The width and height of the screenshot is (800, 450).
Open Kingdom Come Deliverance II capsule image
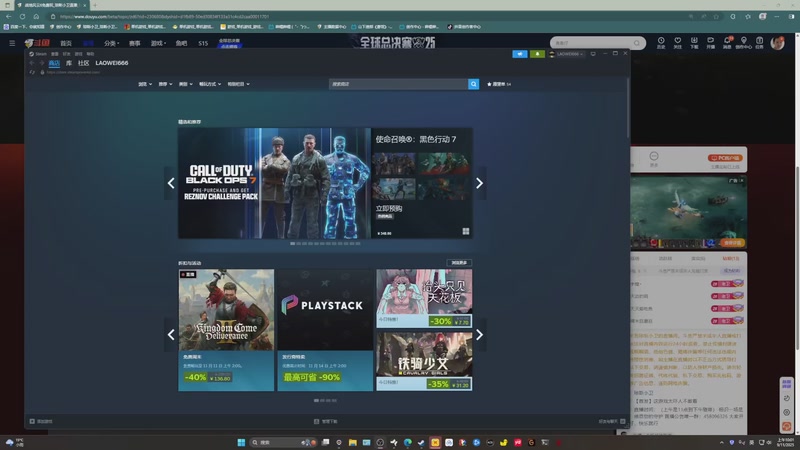click(226, 310)
